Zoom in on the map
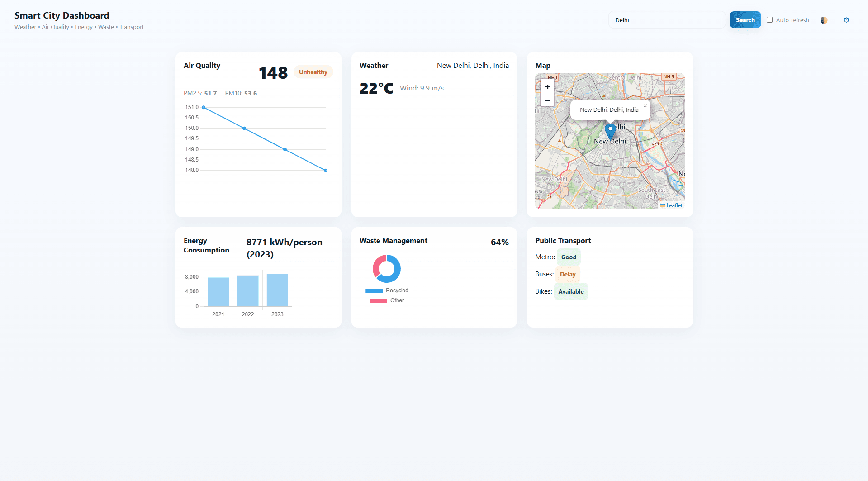This screenshot has height=481, width=868. (547, 87)
